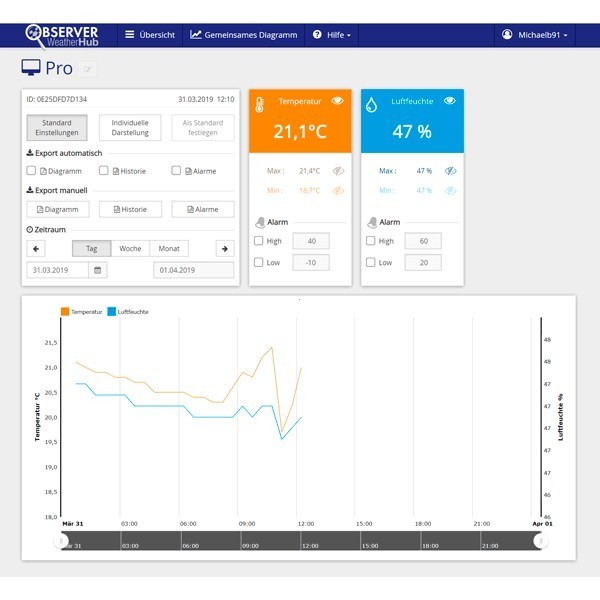
Task: Switch time range to Woche
Action: coord(130,249)
